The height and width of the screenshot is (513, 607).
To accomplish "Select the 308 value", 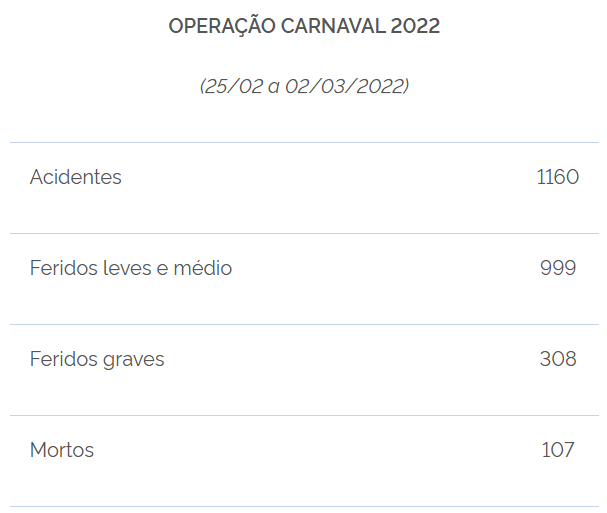I will [x=558, y=359].
